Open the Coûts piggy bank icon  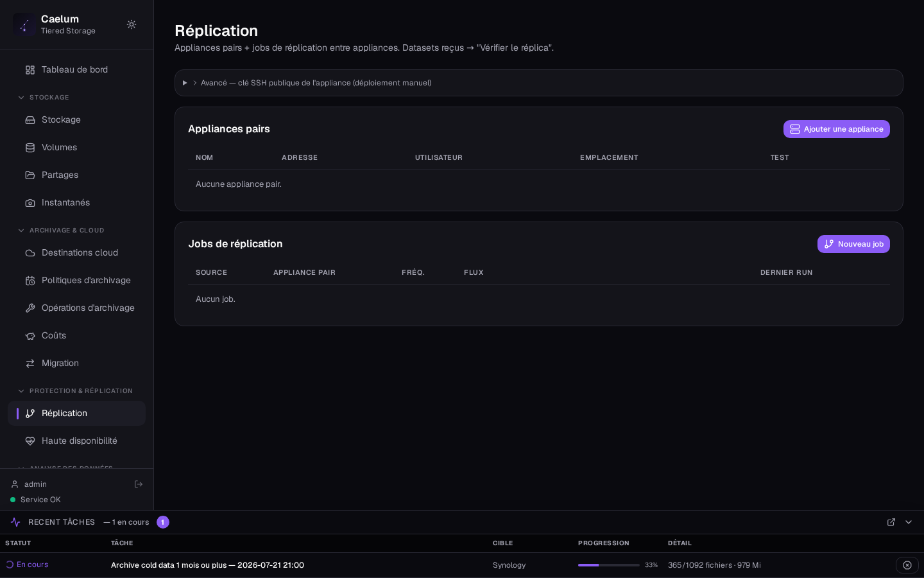30,336
